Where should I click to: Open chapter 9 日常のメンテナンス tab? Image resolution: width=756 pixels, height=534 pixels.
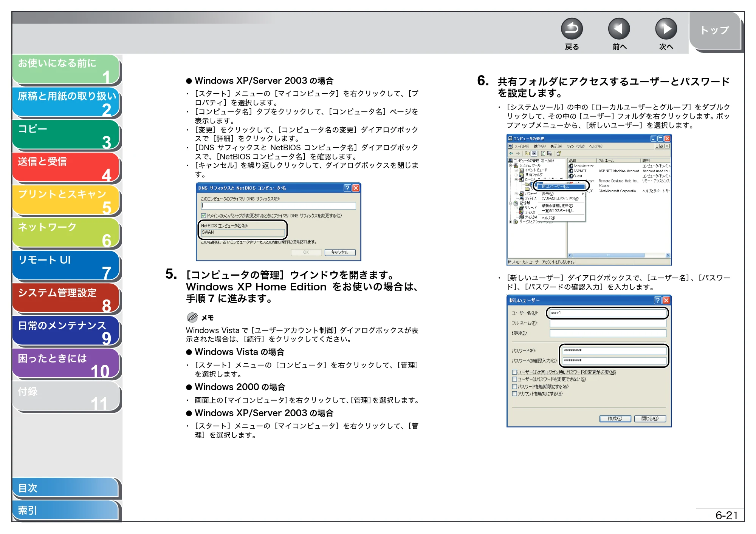[x=66, y=331]
